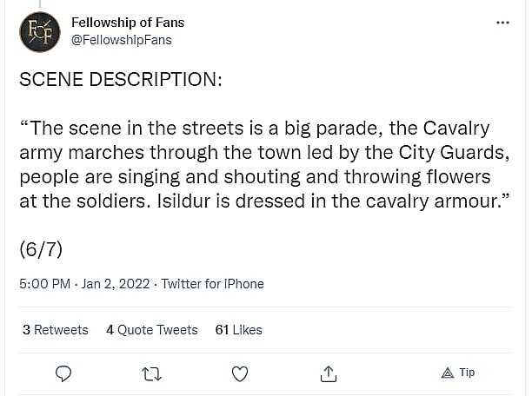Screen dimensions: 532x396
Task: Open the Fellowship of Fans display name
Action: pyautogui.click(x=128, y=23)
